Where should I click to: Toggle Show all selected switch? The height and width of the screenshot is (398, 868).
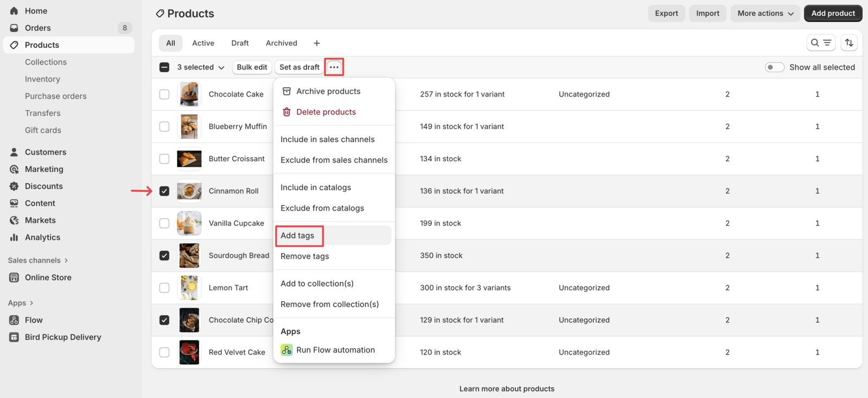click(x=774, y=67)
